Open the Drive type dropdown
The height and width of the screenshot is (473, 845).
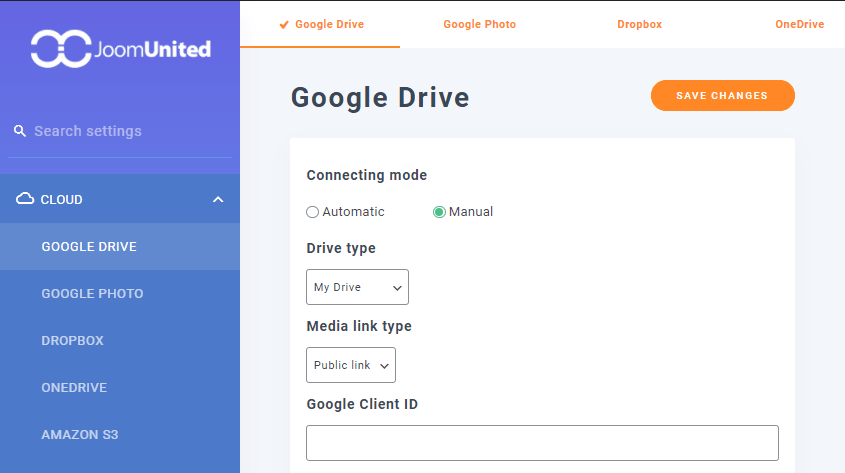click(357, 287)
